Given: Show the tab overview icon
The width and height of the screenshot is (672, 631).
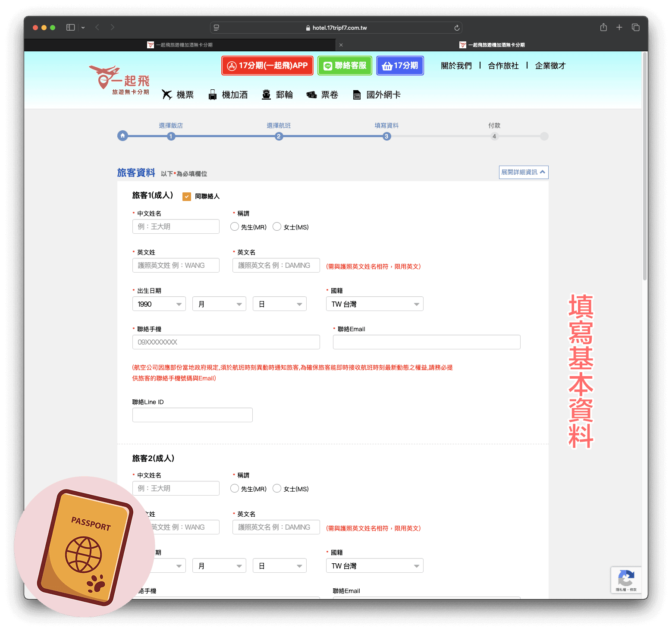Looking at the screenshot, I should [x=635, y=28].
